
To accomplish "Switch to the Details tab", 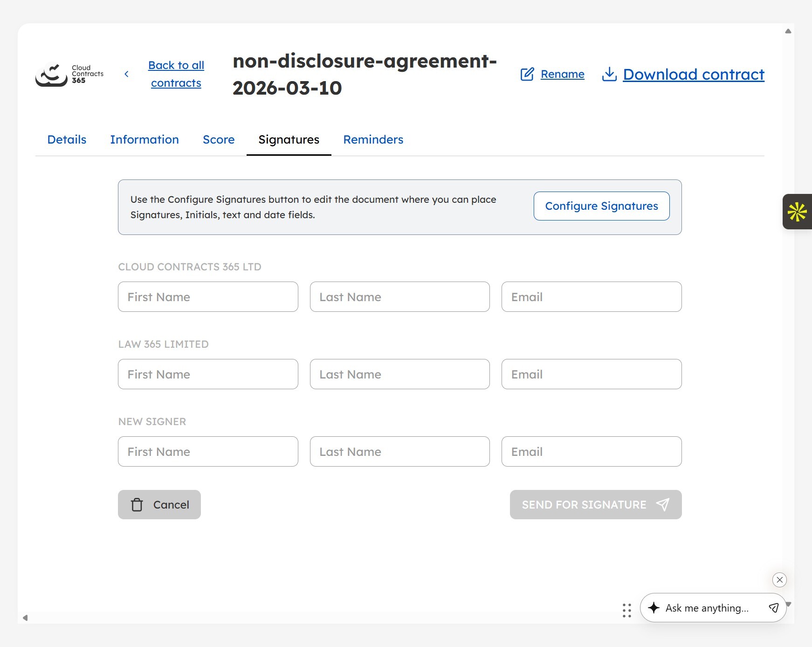I will click(x=67, y=140).
